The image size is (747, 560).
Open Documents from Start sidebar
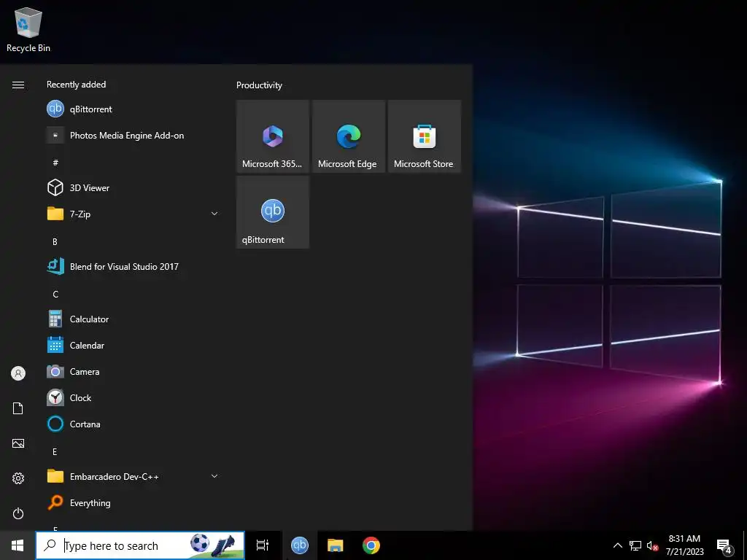pyautogui.click(x=18, y=408)
